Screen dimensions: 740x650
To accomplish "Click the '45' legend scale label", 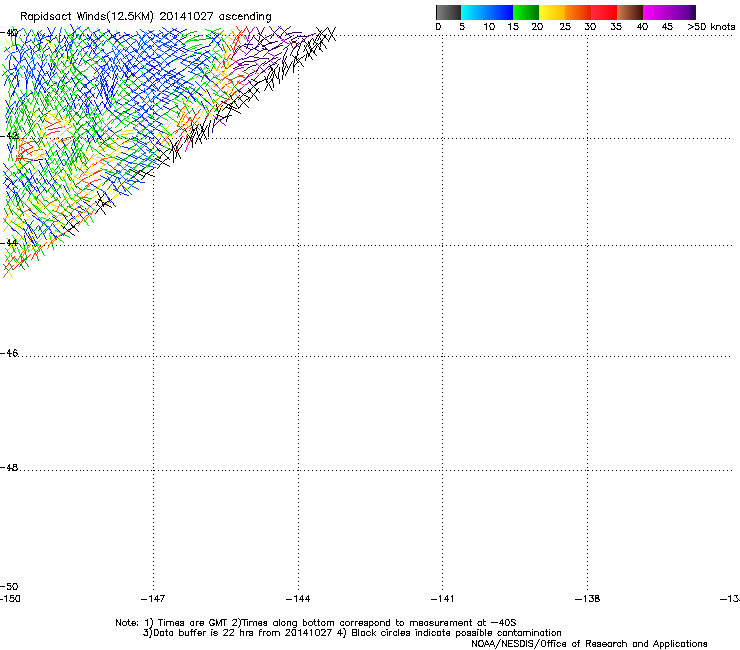I will click(667, 27).
